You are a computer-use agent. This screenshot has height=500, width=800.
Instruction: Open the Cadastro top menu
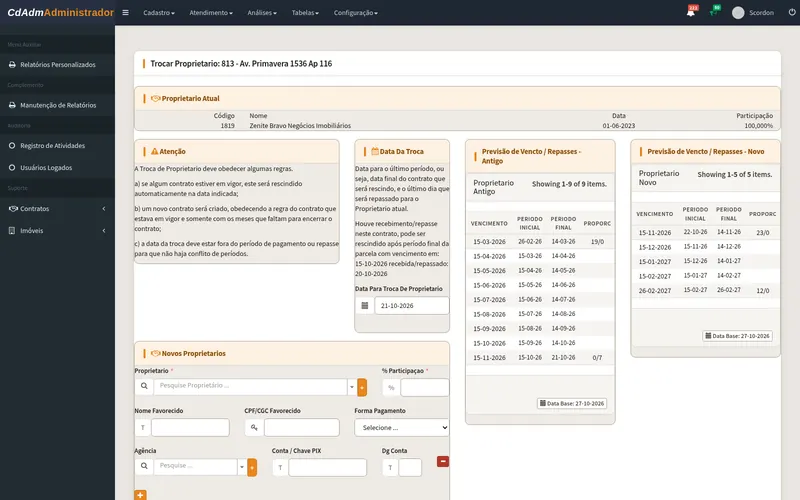click(x=159, y=13)
